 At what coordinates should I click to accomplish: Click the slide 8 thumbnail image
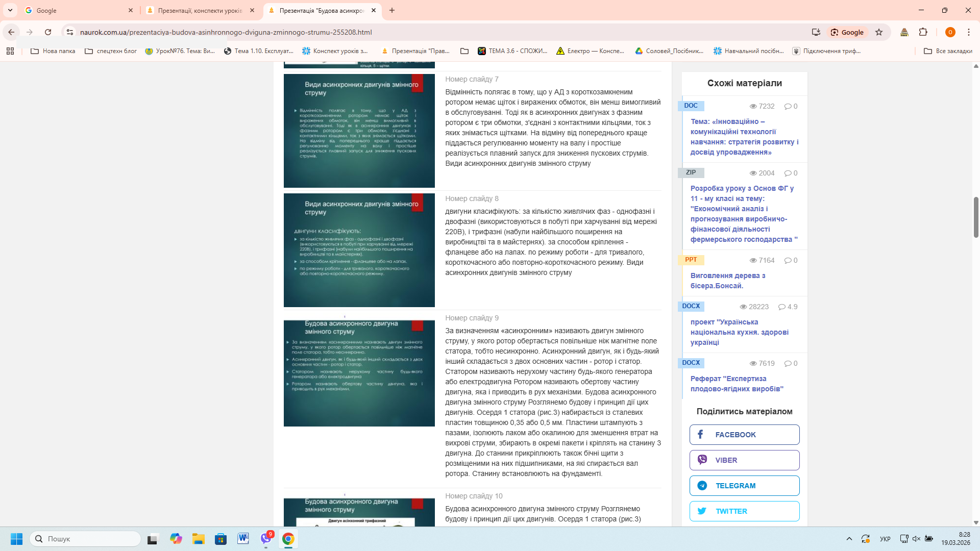[x=359, y=250]
